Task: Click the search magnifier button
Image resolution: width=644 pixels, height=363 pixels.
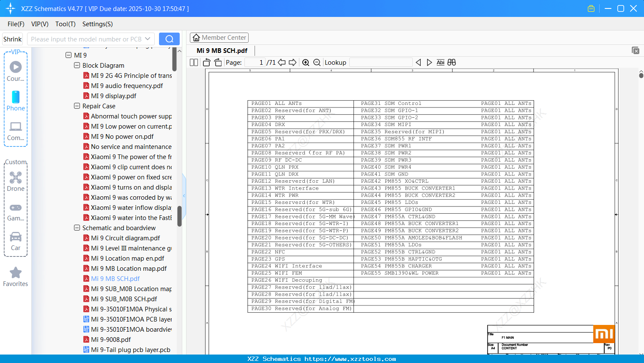Action: pyautogui.click(x=169, y=39)
